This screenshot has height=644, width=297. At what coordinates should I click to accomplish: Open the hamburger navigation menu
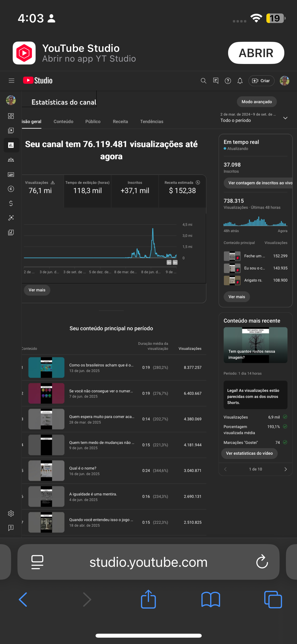(x=11, y=81)
